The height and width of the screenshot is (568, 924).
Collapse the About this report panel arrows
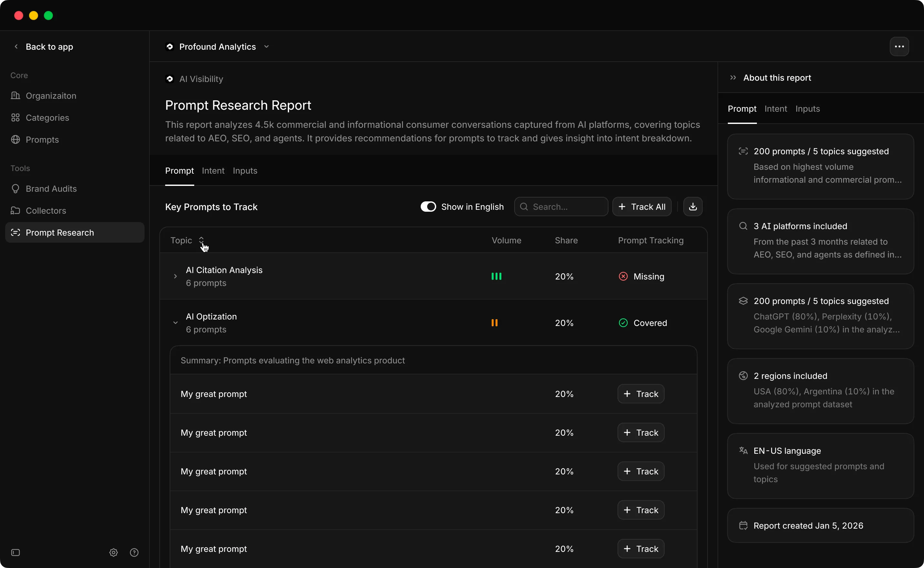[x=733, y=78]
